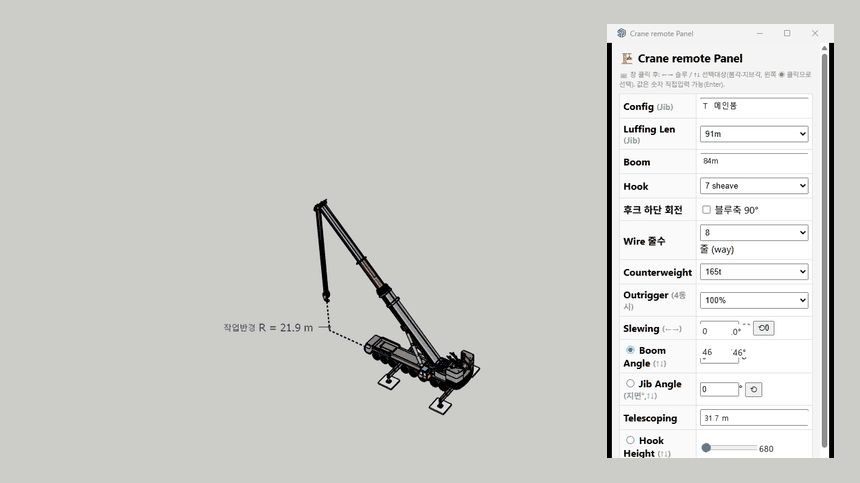Open the Luffing Len dropdown showing 91m
860x483 pixels.
coord(754,134)
